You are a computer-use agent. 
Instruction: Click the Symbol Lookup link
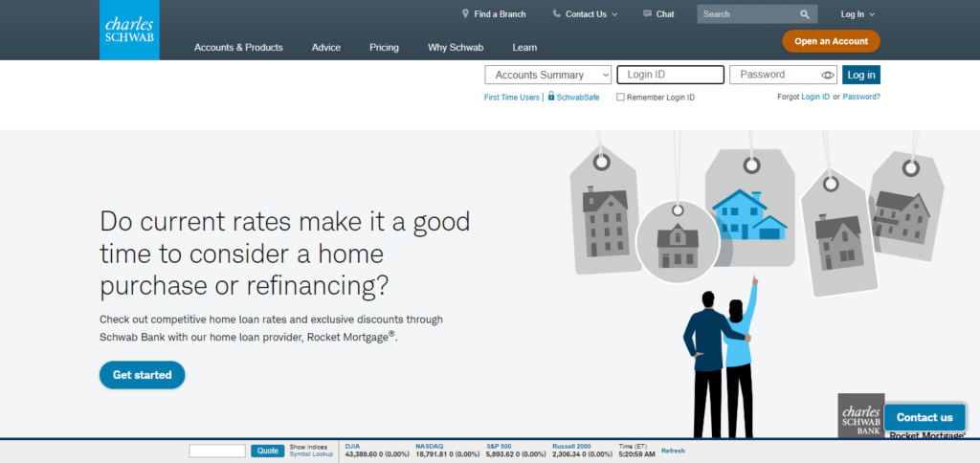pyautogui.click(x=311, y=454)
